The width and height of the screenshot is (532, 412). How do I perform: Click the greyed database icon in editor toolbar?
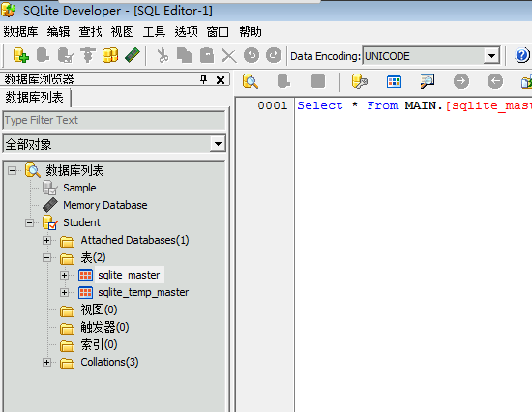coord(283,81)
